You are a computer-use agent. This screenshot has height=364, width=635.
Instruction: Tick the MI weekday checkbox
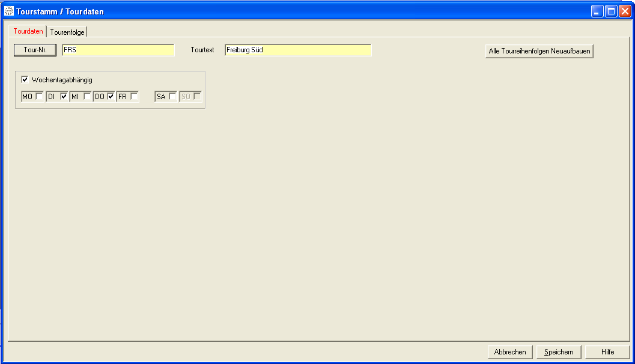[x=87, y=96]
